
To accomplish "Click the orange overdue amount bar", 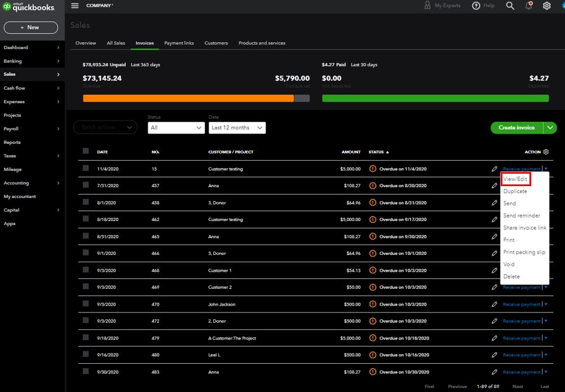I will coord(188,98).
